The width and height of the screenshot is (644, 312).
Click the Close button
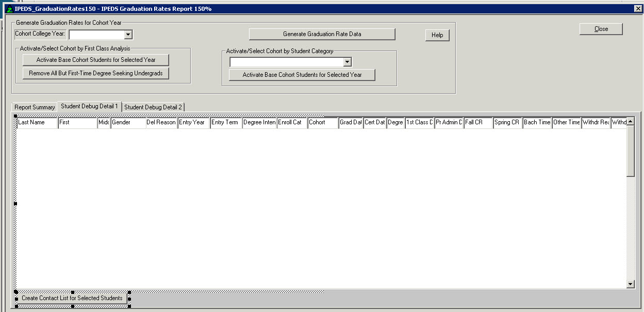pyautogui.click(x=601, y=29)
